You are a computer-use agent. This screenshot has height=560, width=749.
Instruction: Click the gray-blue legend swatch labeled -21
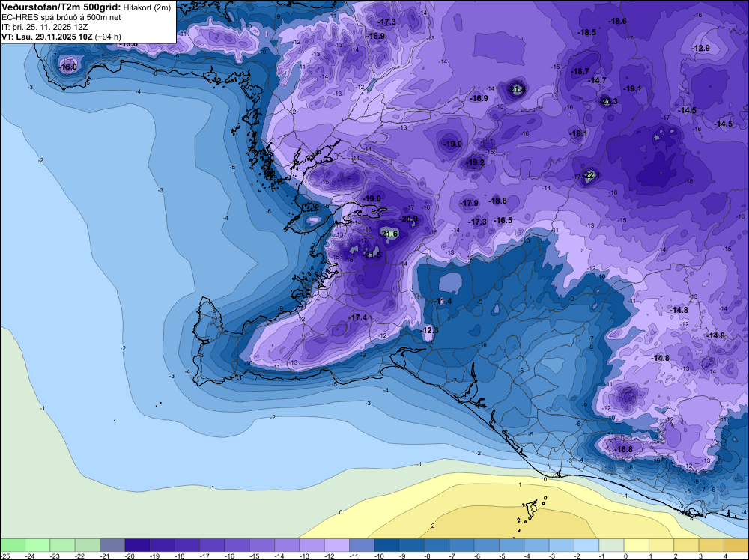(x=112, y=545)
